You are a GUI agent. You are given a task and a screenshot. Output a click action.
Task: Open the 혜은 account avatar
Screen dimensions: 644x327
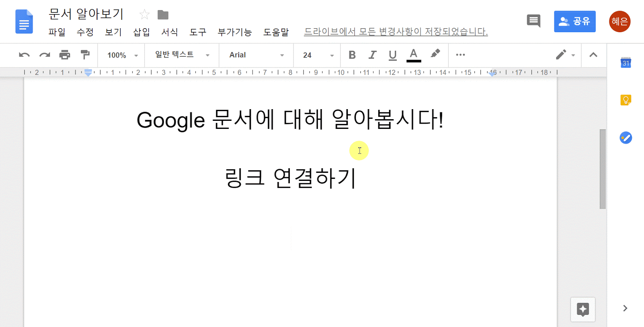tap(619, 21)
